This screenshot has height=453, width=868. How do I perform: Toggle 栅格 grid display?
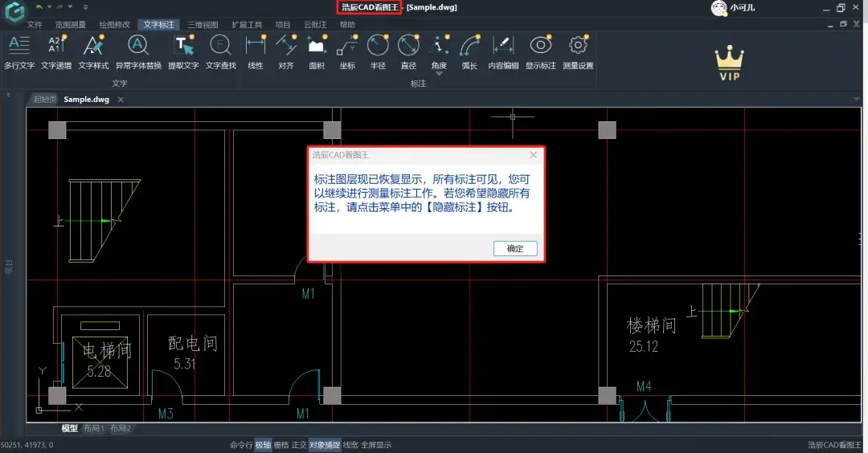(x=281, y=445)
